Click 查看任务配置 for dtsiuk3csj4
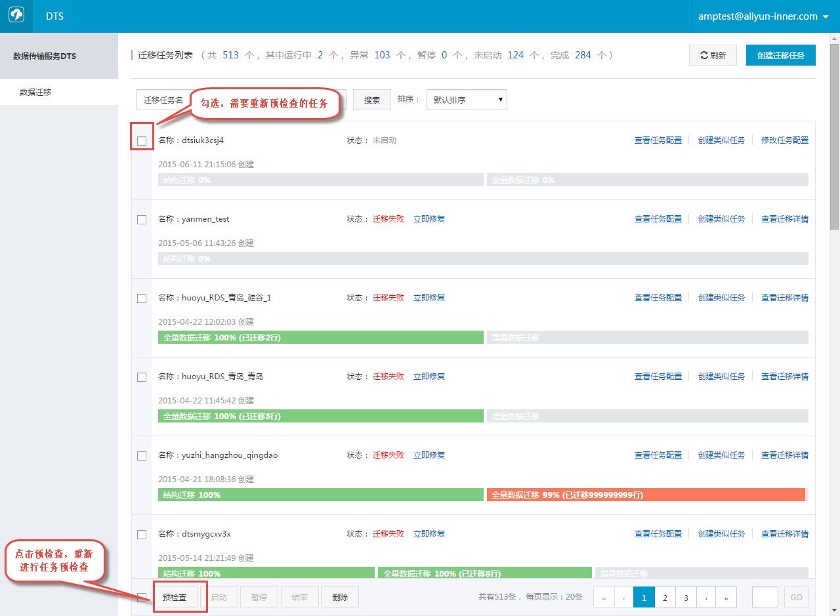This screenshot has width=840, height=616. 658,140
